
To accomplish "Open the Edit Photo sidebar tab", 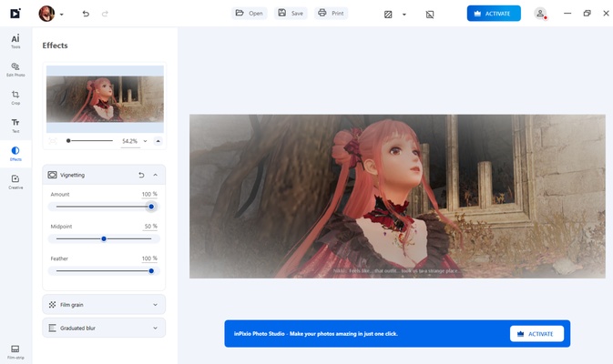I will pos(15,69).
